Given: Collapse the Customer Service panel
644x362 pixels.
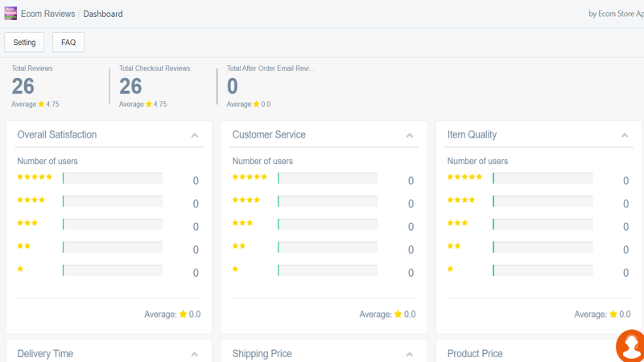Looking at the screenshot, I should tap(410, 135).
